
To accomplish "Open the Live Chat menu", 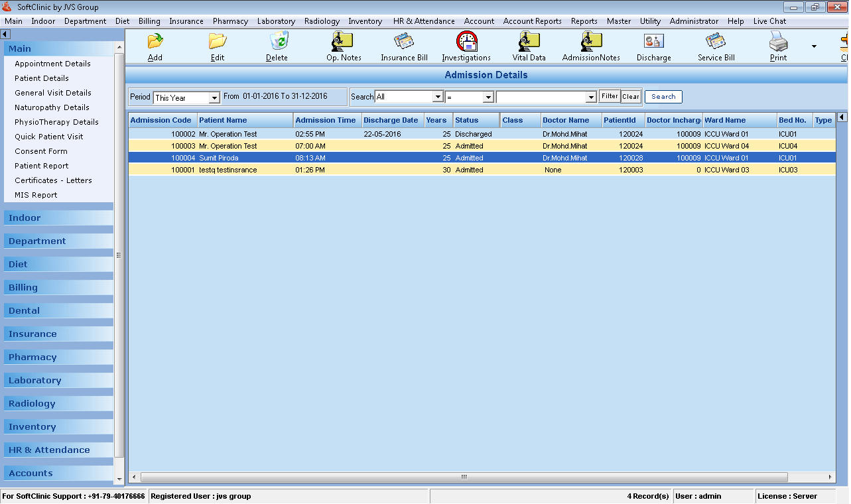I will pos(769,21).
